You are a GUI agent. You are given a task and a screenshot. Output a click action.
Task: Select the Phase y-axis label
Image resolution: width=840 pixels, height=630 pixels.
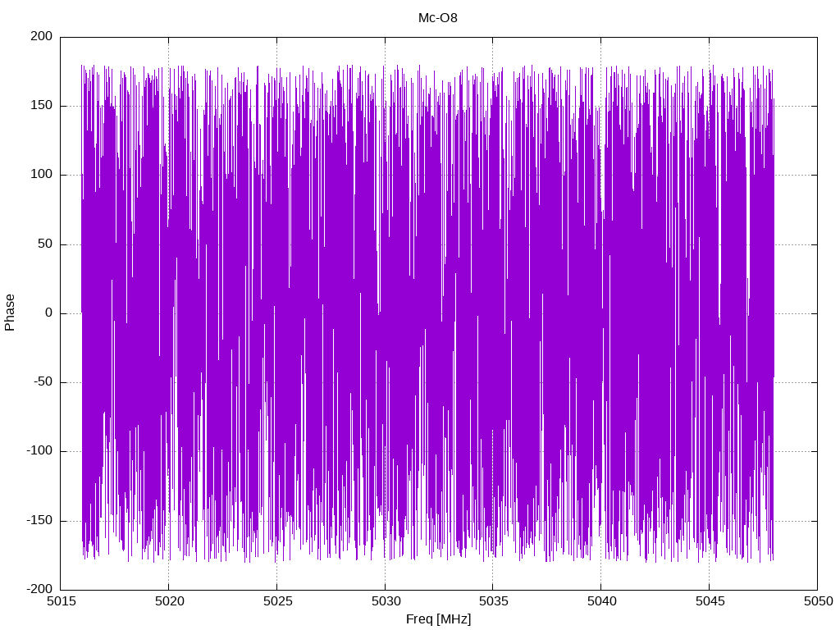click(10, 313)
